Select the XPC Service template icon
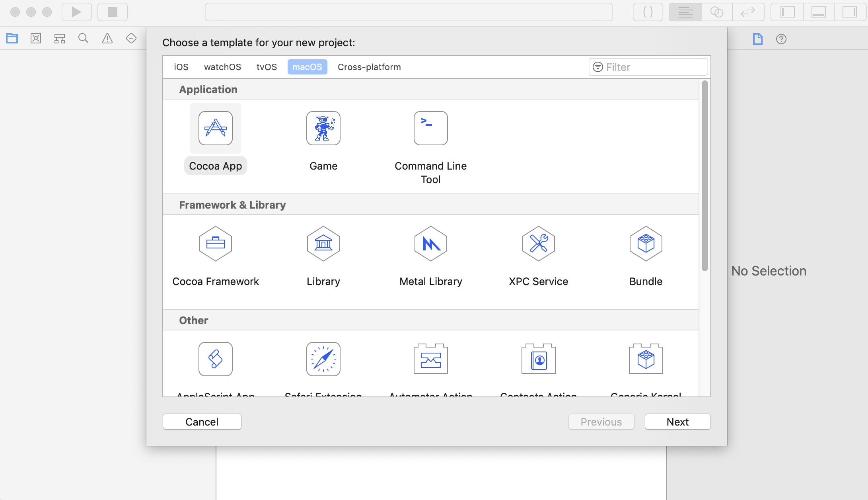This screenshot has height=500, width=868. click(538, 244)
